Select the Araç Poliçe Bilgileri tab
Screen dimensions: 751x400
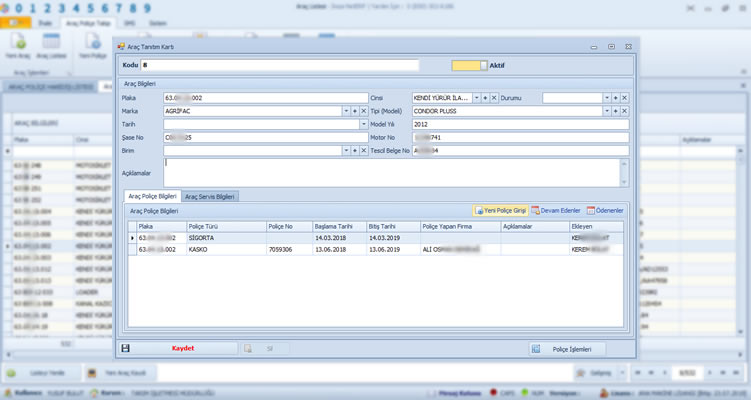[153, 196]
